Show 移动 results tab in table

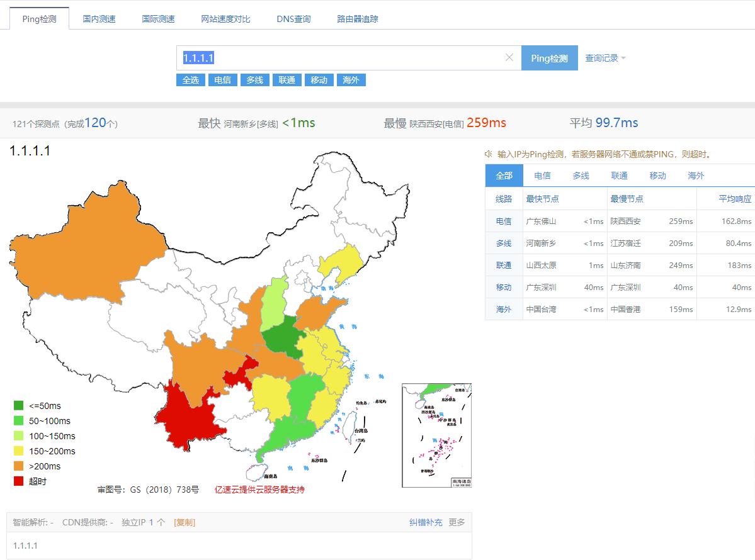coord(657,176)
